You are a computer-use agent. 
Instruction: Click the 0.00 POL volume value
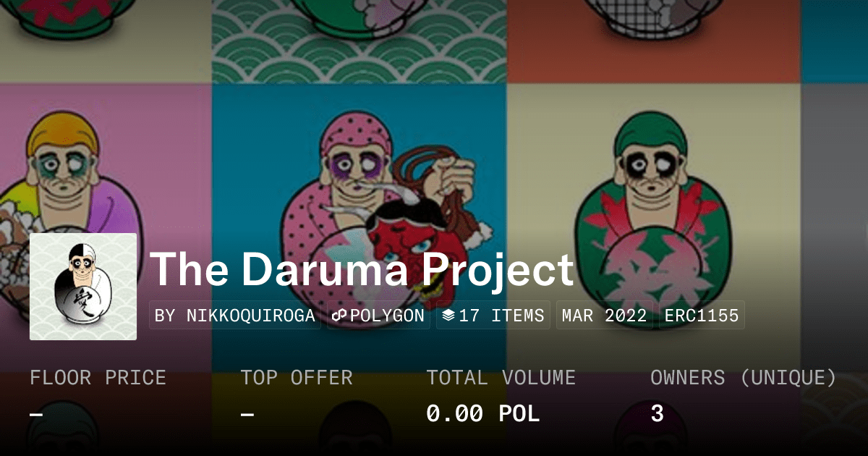pyautogui.click(x=482, y=413)
